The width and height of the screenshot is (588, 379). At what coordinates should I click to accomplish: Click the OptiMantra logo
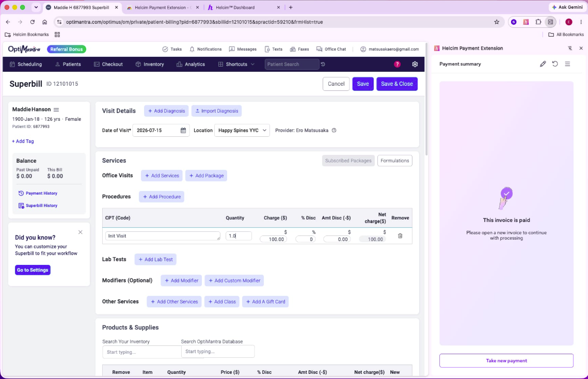(24, 49)
